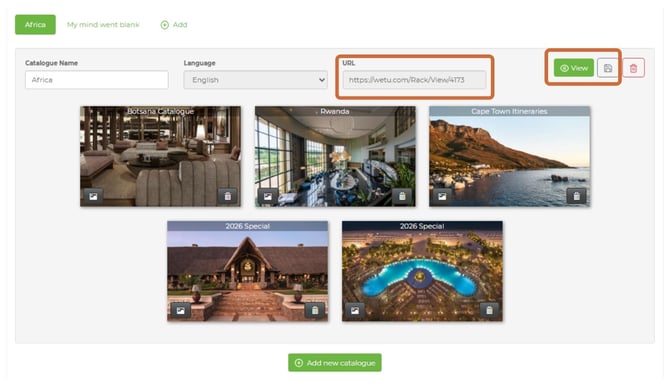The width and height of the screenshot is (670, 385).
Task: Delete the Africa catalogue with red trash icon
Action: [633, 68]
